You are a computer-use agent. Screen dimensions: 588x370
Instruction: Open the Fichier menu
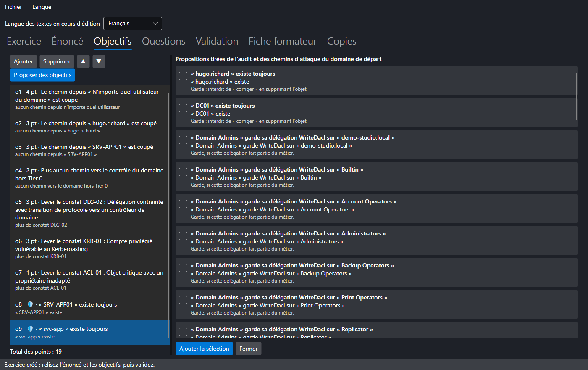pos(13,7)
